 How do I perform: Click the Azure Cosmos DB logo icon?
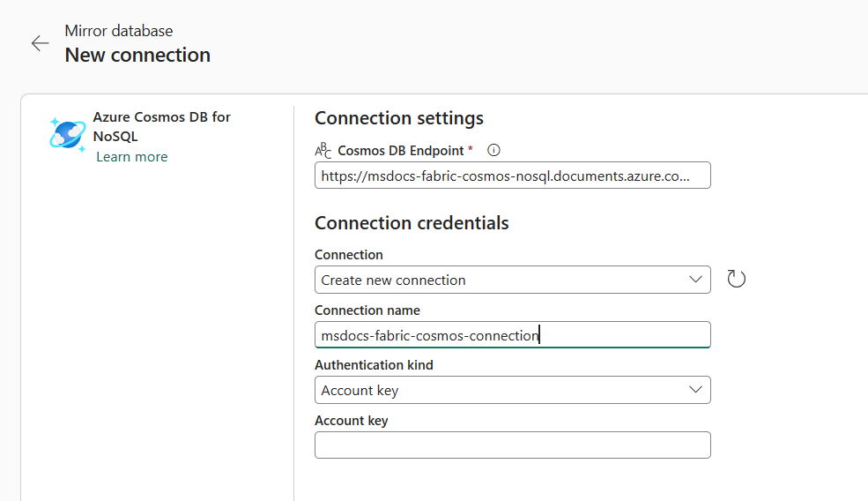pos(68,134)
